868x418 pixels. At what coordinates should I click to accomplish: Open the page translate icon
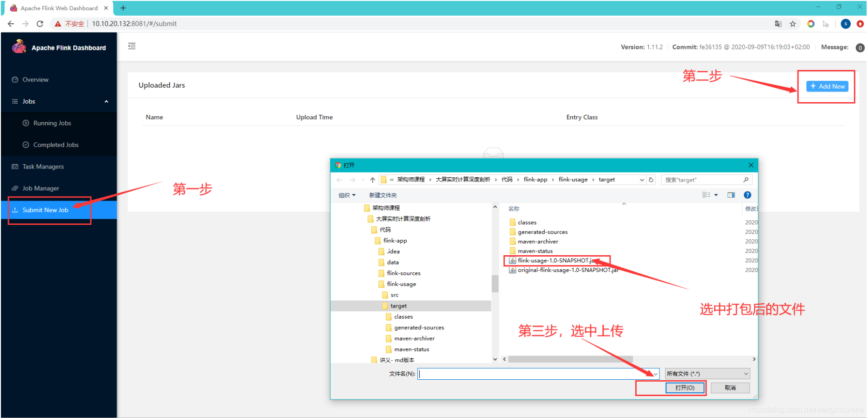click(x=778, y=24)
